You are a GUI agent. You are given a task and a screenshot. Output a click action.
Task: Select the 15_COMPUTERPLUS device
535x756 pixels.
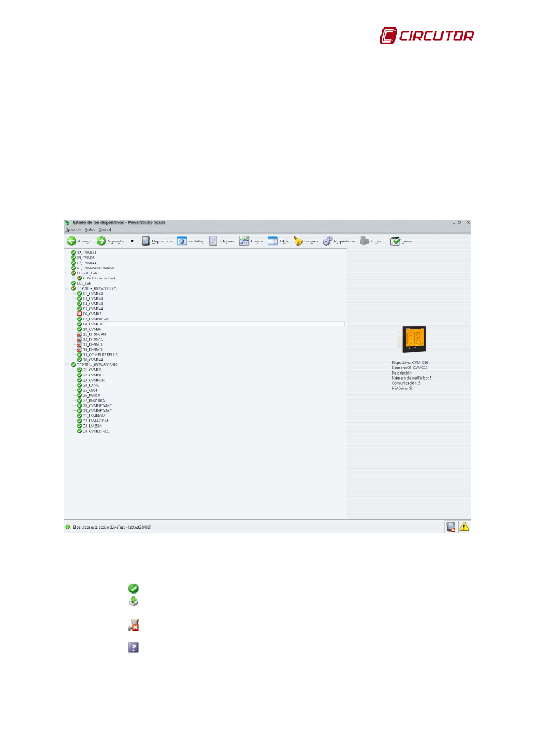[x=100, y=355]
